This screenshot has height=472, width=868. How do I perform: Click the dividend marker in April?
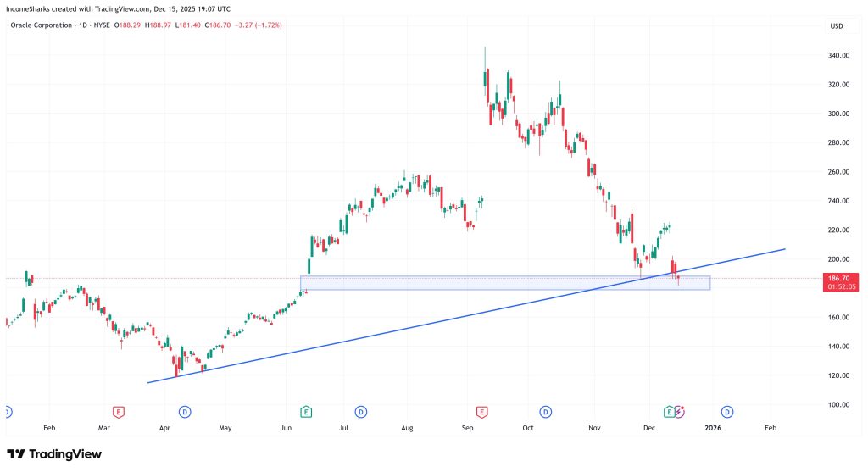184,412
